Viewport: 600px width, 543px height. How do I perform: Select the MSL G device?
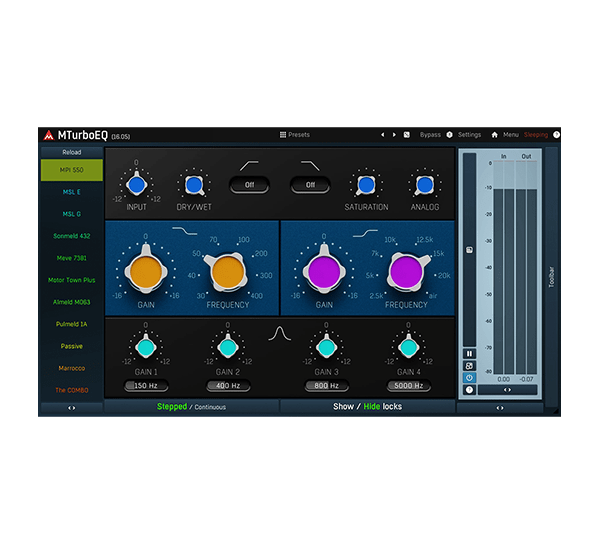[72, 214]
